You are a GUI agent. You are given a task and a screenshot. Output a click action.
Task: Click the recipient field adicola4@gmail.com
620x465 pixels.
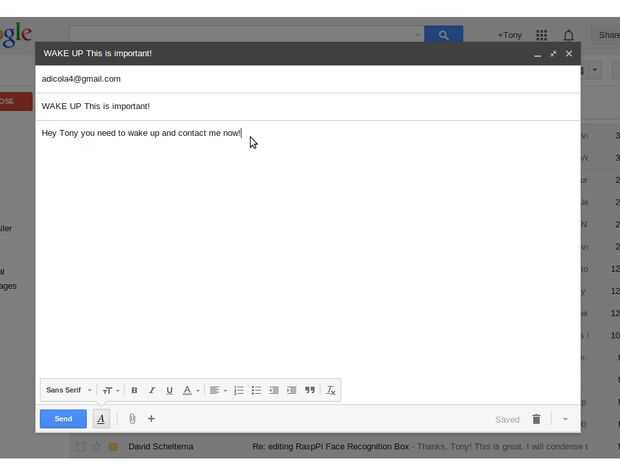(x=308, y=79)
